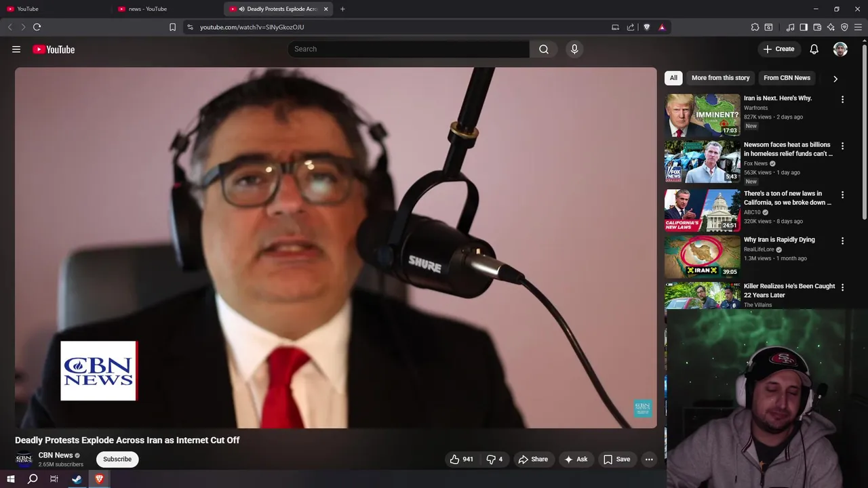Focus the YouTube Search input field
Image resolution: width=868 pixels, height=488 pixels.
pos(408,49)
